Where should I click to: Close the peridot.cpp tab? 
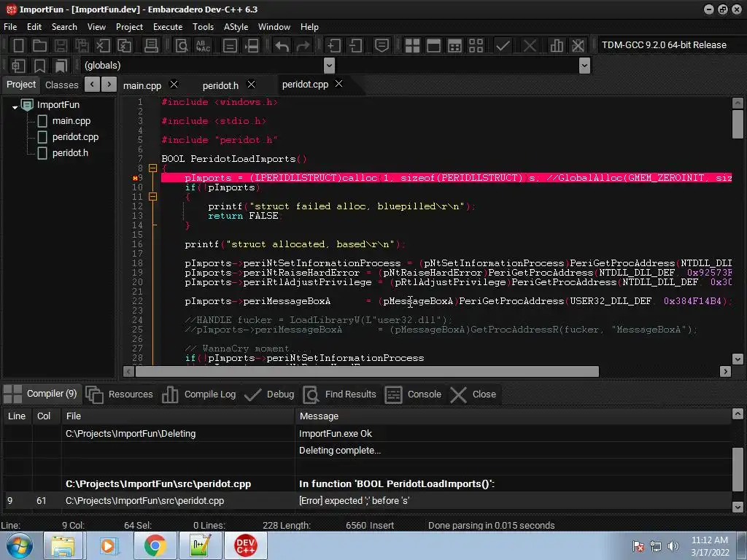point(338,84)
